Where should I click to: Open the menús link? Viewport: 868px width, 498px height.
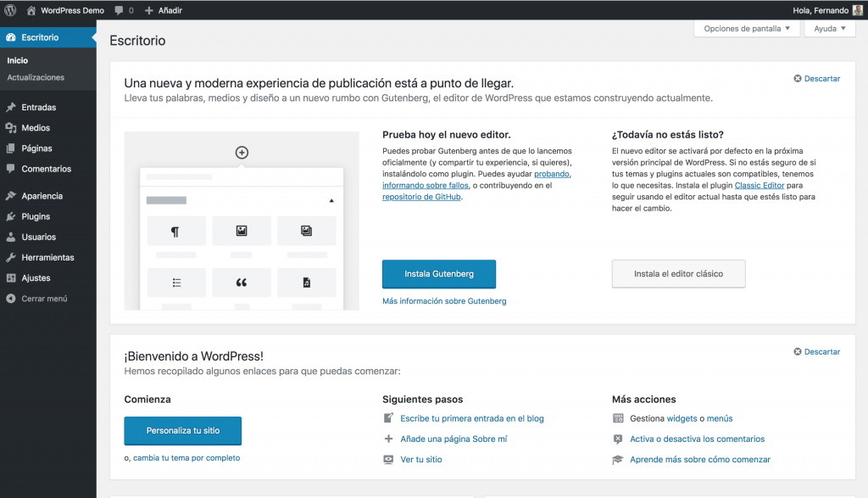click(x=720, y=418)
